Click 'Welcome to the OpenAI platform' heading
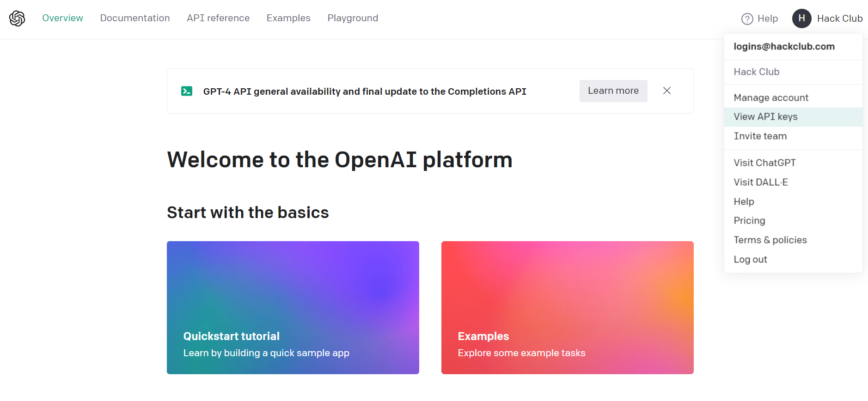Image resolution: width=868 pixels, height=401 pixels. (x=340, y=160)
